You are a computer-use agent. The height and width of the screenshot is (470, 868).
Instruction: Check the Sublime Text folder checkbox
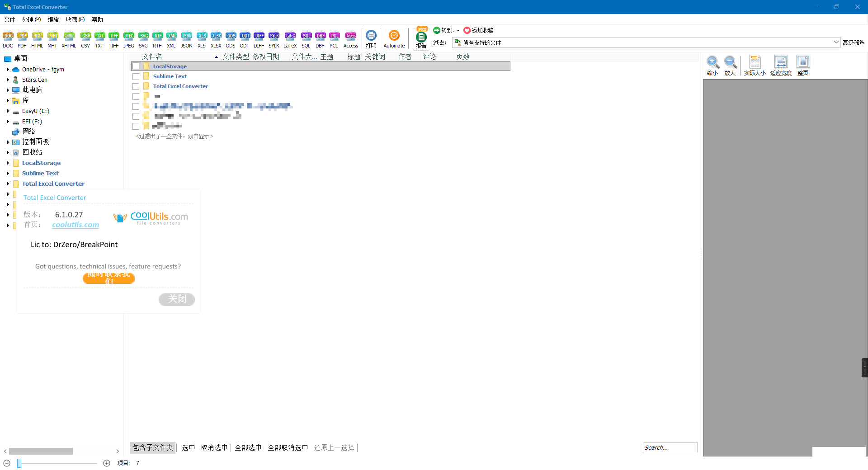click(x=136, y=76)
